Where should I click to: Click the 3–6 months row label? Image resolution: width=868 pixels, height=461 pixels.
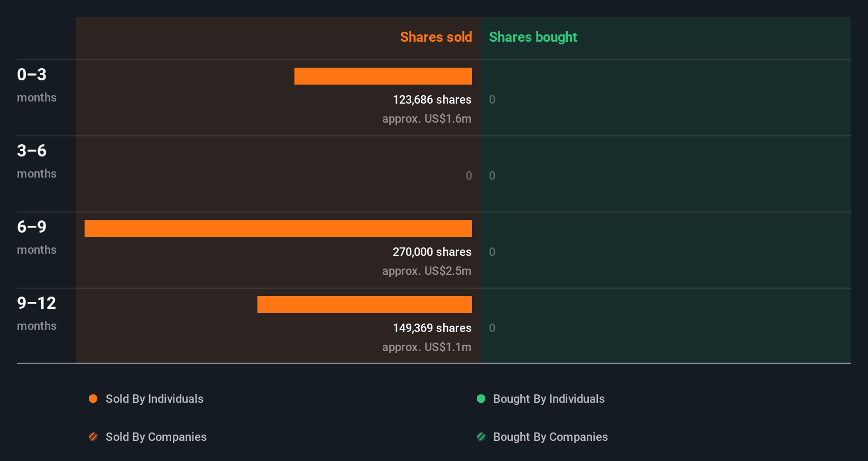pyautogui.click(x=36, y=161)
